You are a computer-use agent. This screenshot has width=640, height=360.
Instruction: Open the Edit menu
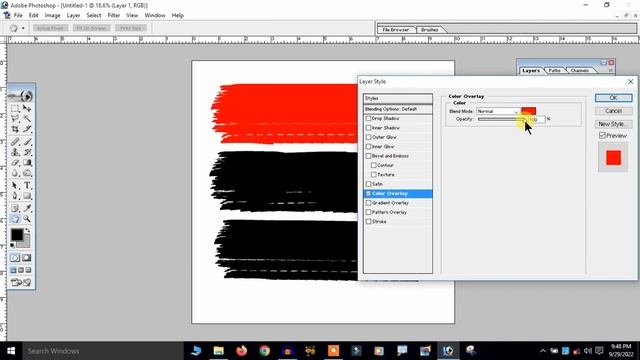point(33,15)
